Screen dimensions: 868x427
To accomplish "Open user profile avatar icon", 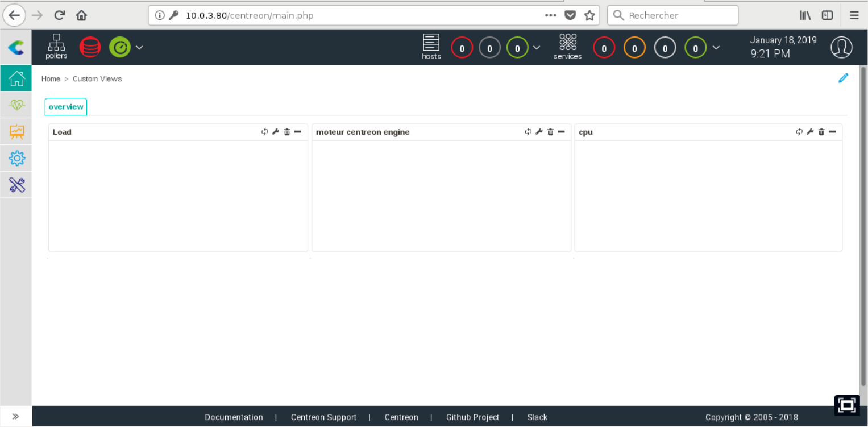I will point(841,47).
